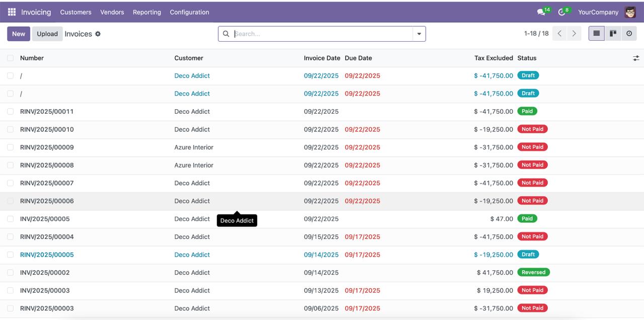Viewport: 644px width, 320px height.
Task: Click the $ 47.00 amount
Action: (x=502, y=219)
